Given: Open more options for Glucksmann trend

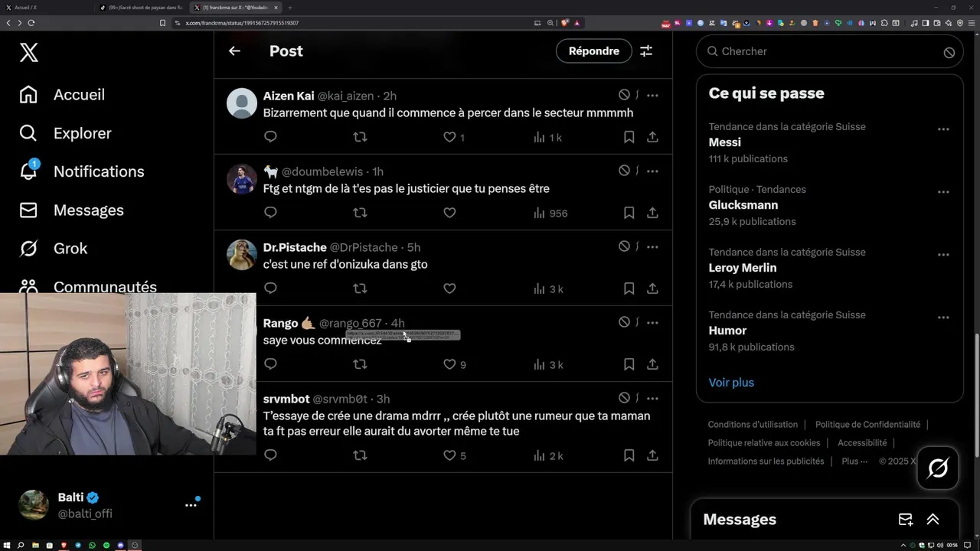Looking at the screenshot, I should click(943, 192).
